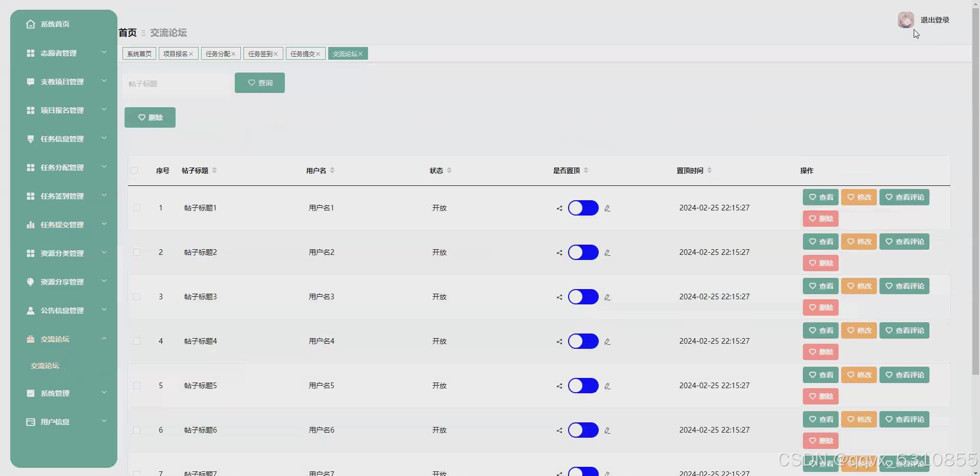This screenshot has width=980, height=476.
Task: Toggle the 是否置顶 switch for 帖子标题3
Action: 583,297
